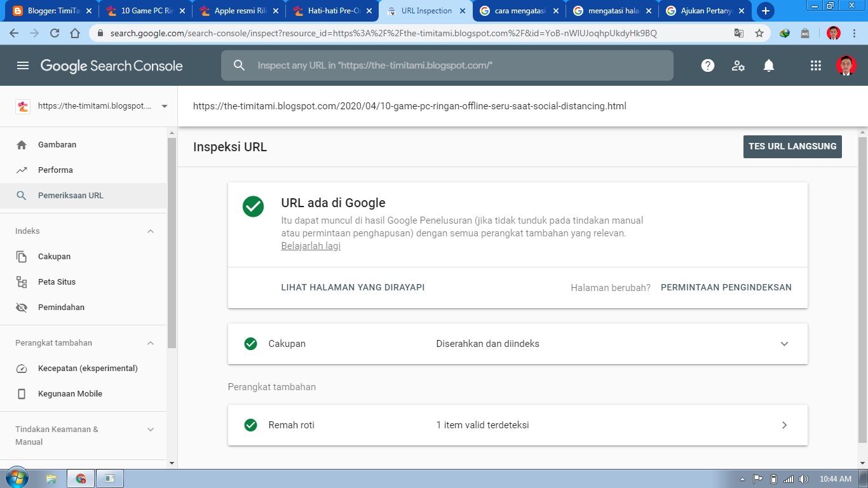868x488 pixels.
Task: Reload the current page
Action: (x=55, y=33)
